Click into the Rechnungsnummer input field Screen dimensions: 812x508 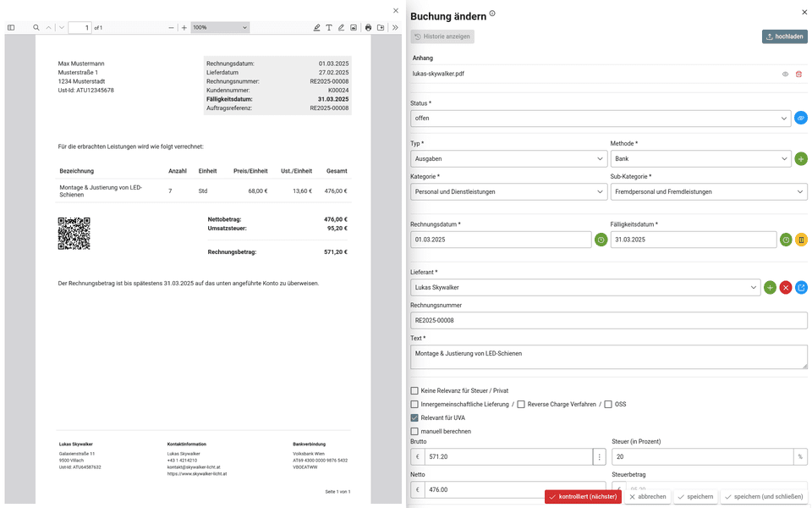pos(608,321)
